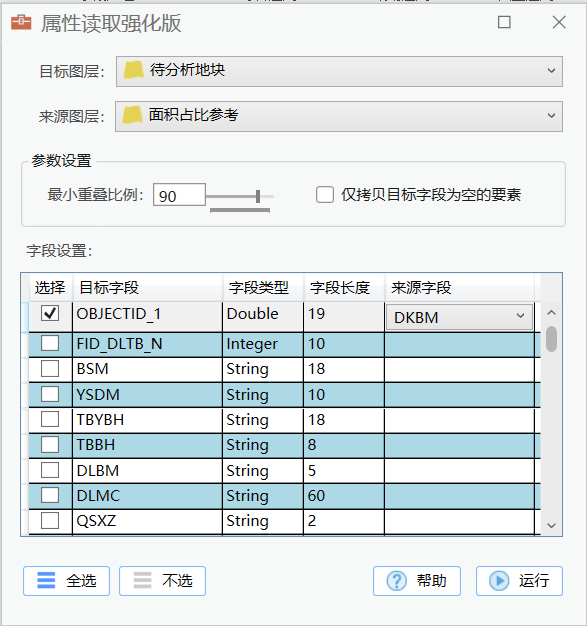Tick the DLMC row checkbox
The image size is (587, 626).
[x=50, y=495]
